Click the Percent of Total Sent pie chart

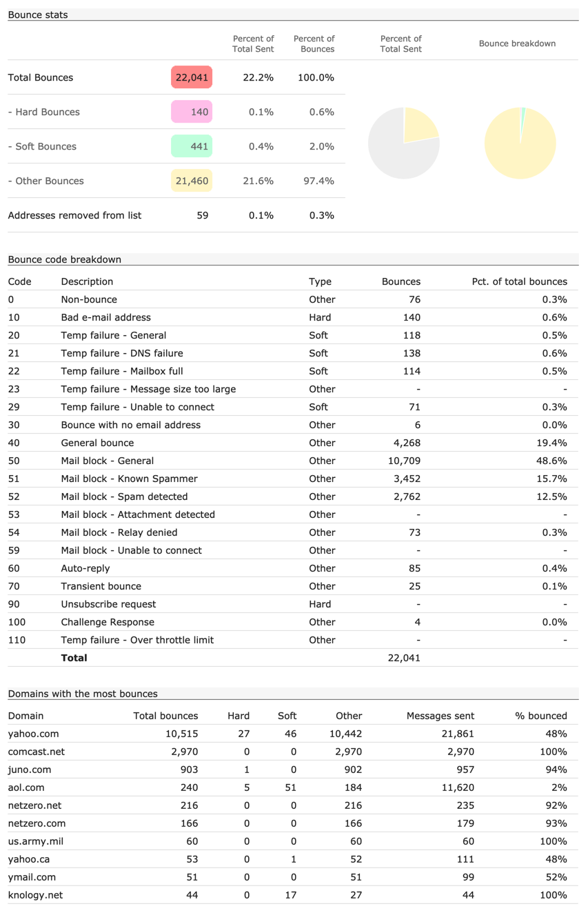404,143
